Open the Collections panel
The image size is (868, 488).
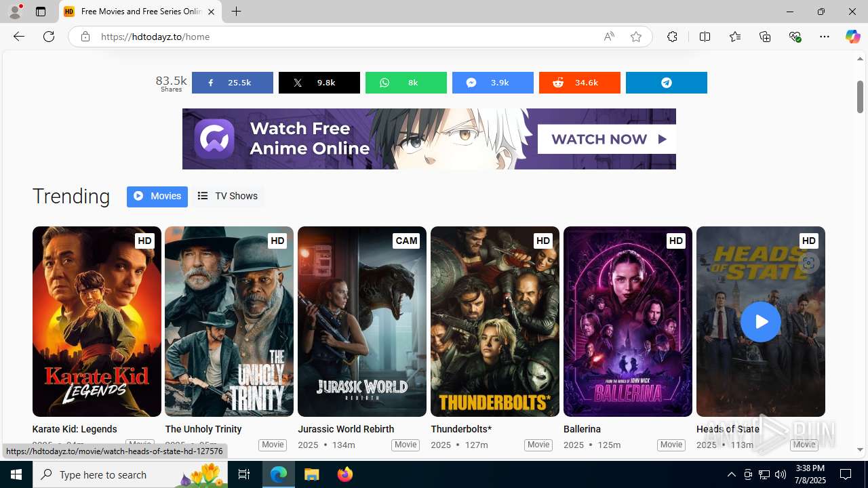[765, 37]
